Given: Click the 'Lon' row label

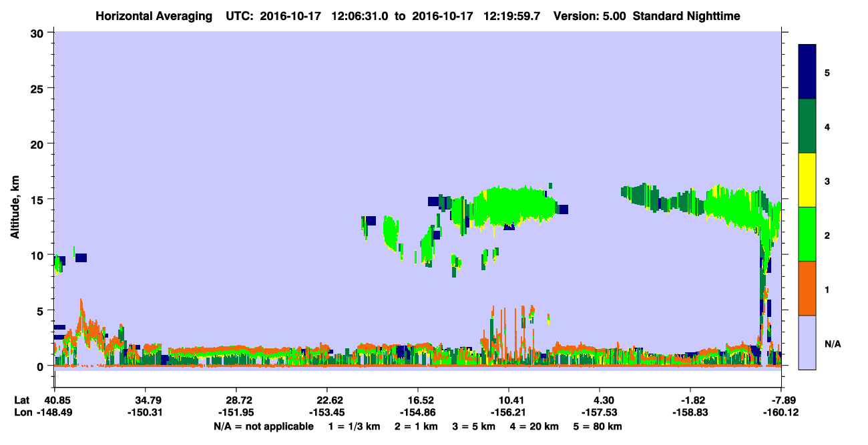Looking at the screenshot, I should [23, 413].
